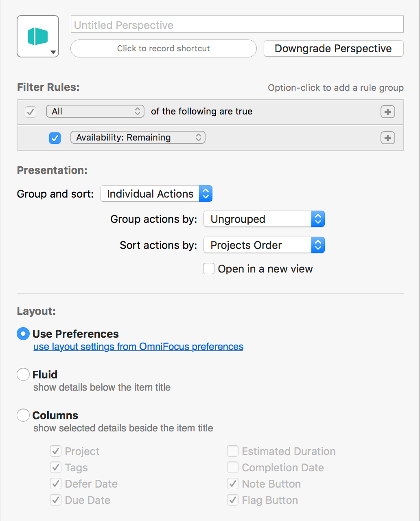The height and width of the screenshot is (521, 420).
Task: Open the Sort actions by dropdown
Action: pyautogui.click(x=264, y=245)
